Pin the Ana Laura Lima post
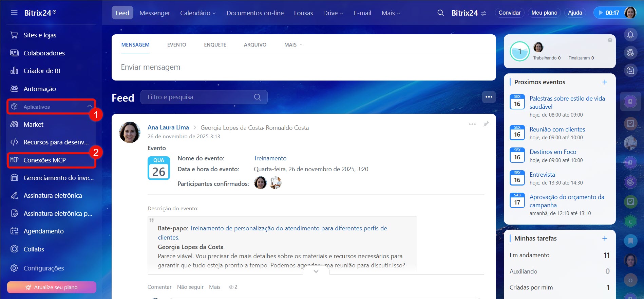 click(486, 124)
